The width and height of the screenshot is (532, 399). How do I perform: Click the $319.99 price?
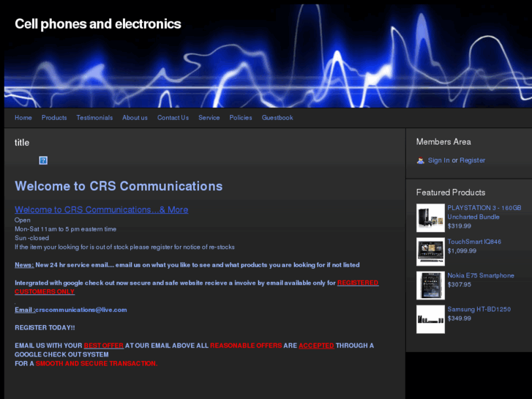(x=459, y=225)
